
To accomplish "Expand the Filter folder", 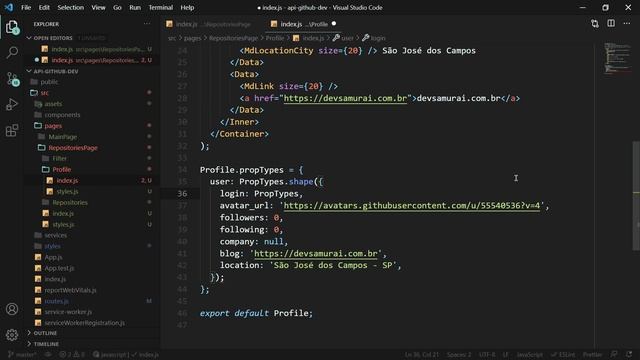I will 55,158.
